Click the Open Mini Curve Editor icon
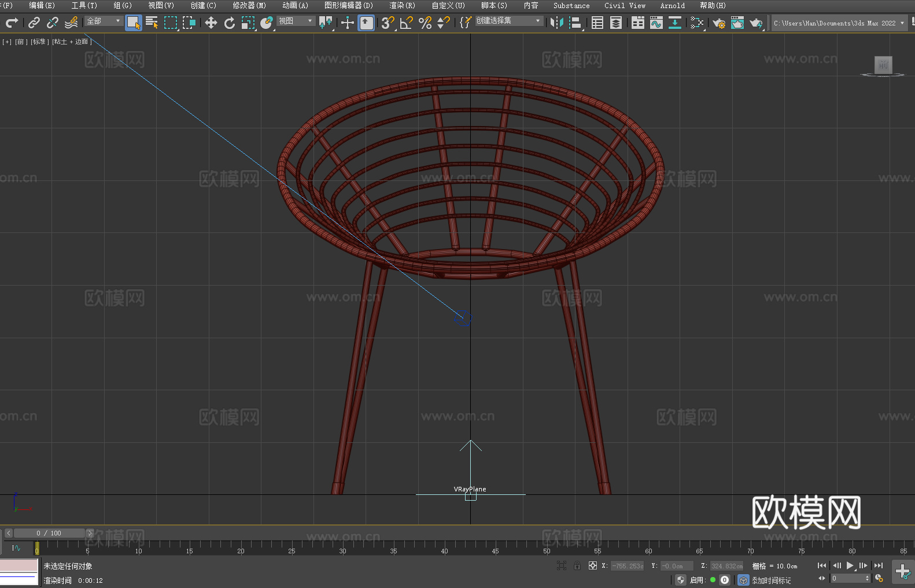The height and width of the screenshot is (588, 915). coord(16,548)
